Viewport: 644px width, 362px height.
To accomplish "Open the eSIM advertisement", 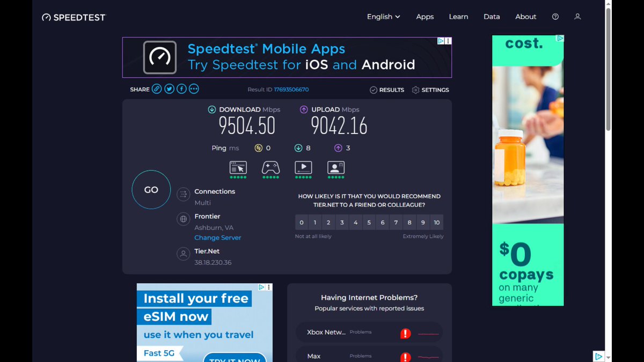I will pyautogui.click(x=204, y=323).
